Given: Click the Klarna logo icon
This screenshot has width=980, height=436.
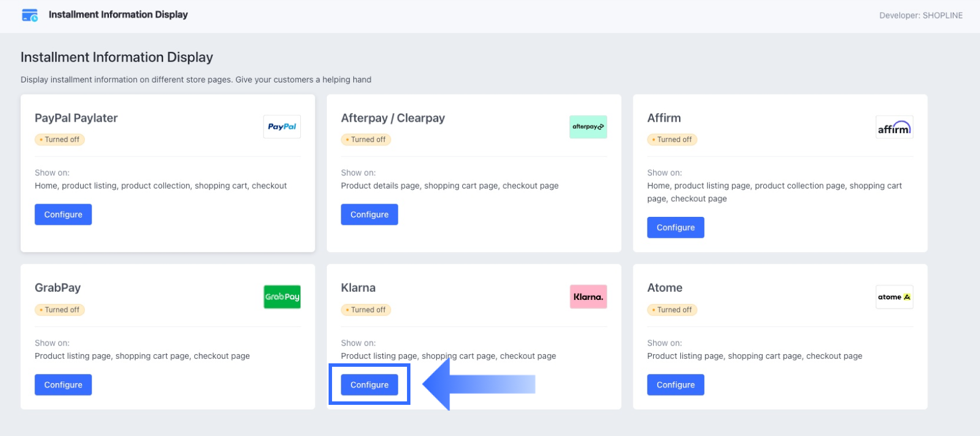Looking at the screenshot, I should pos(588,297).
